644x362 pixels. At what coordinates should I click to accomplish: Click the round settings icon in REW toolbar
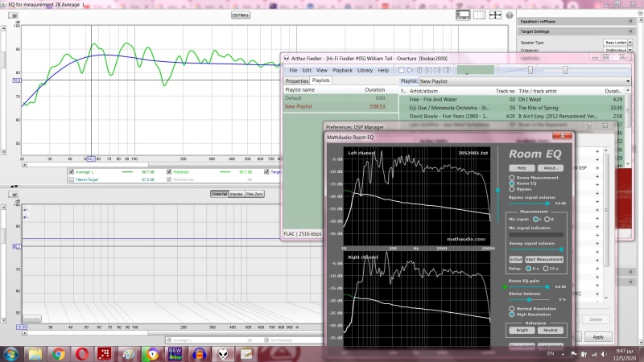[510, 15]
